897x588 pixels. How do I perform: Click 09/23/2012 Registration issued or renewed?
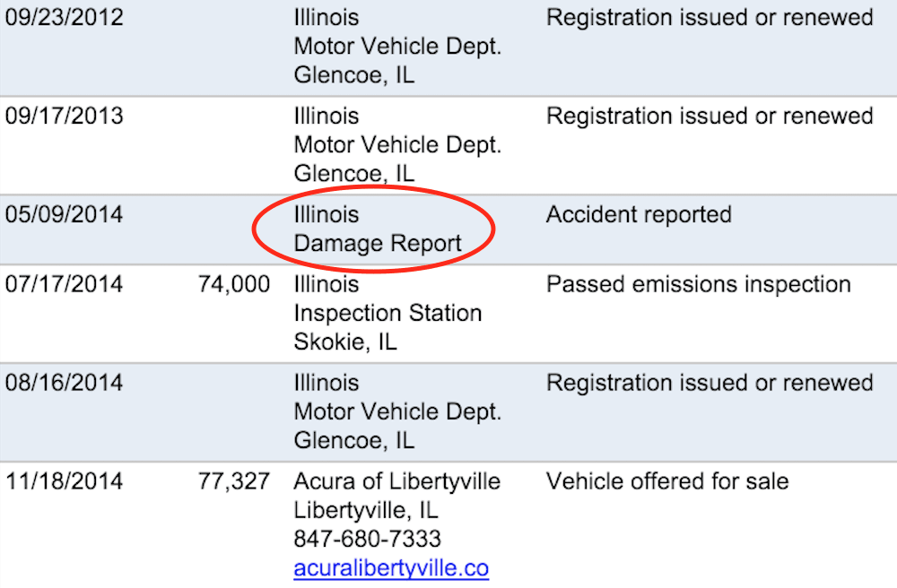coord(710,18)
